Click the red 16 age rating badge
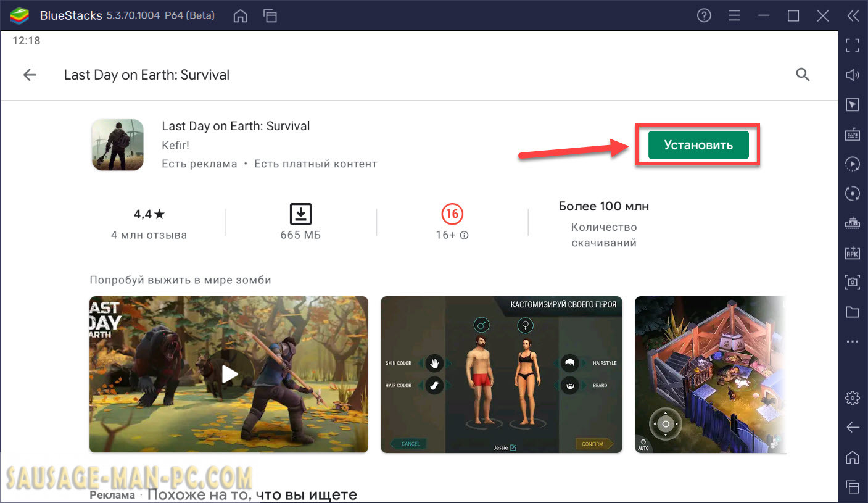868x503 pixels. point(452,214)
